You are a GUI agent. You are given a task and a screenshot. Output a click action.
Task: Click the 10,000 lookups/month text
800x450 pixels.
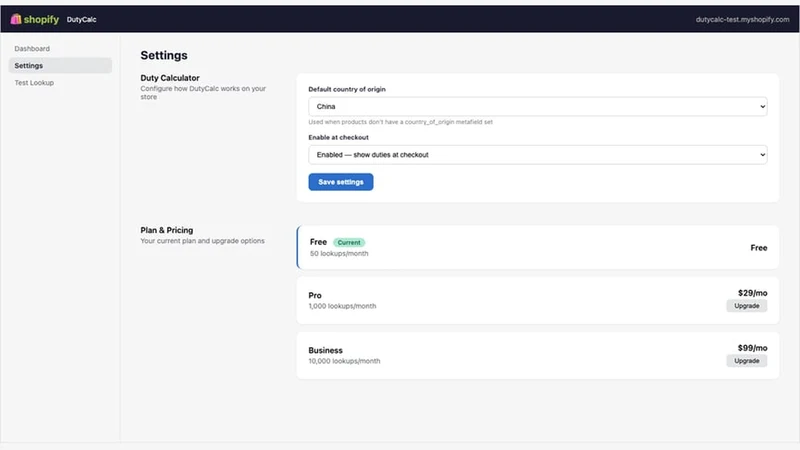click(344, 361)
